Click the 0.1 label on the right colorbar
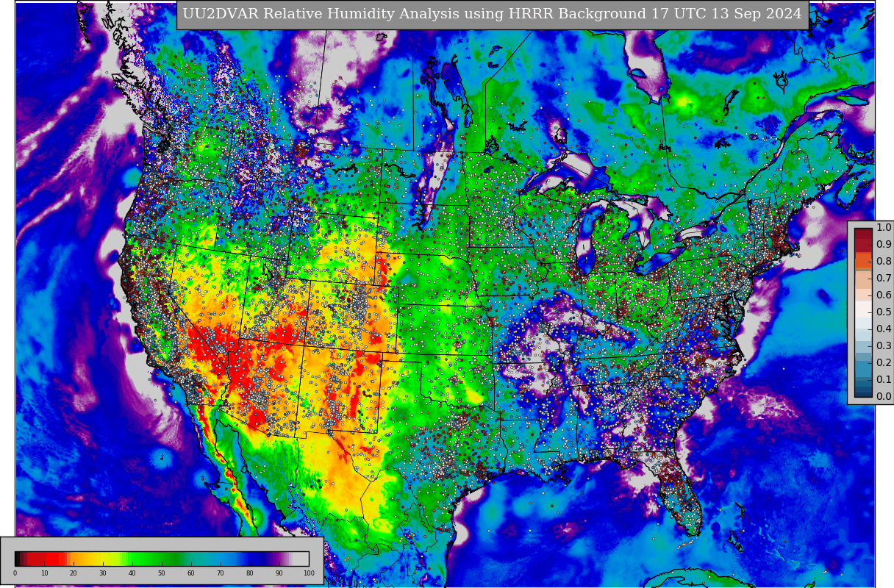Viewport: 894px width, 588px height. point(884,379)
